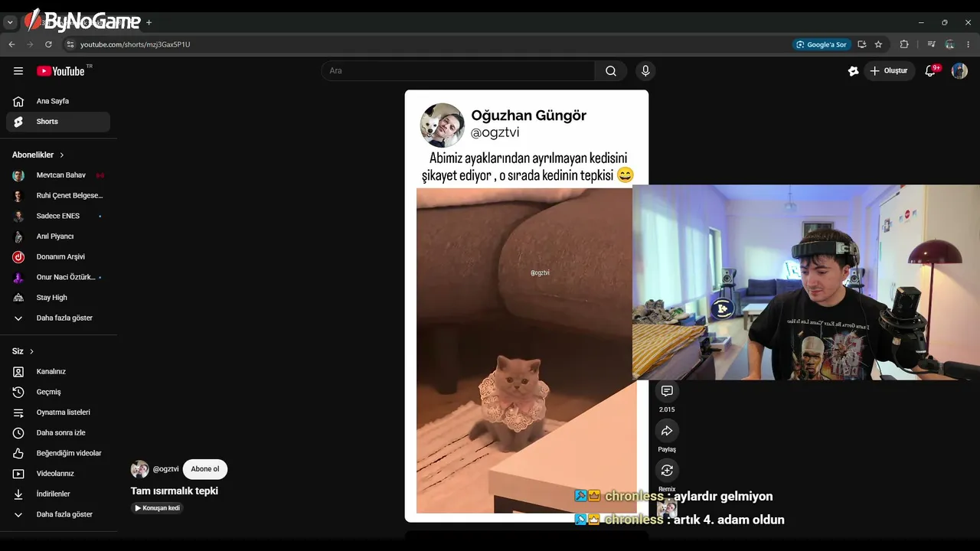Go forward in the browser
This screenshot has width=980, height=551.
[30, 44]
